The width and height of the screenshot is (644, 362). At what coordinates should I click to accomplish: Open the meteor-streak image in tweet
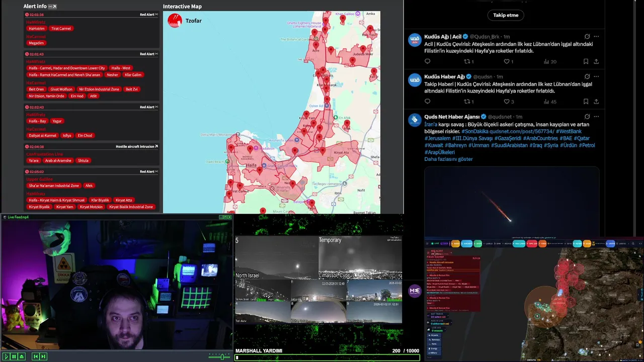512,202
